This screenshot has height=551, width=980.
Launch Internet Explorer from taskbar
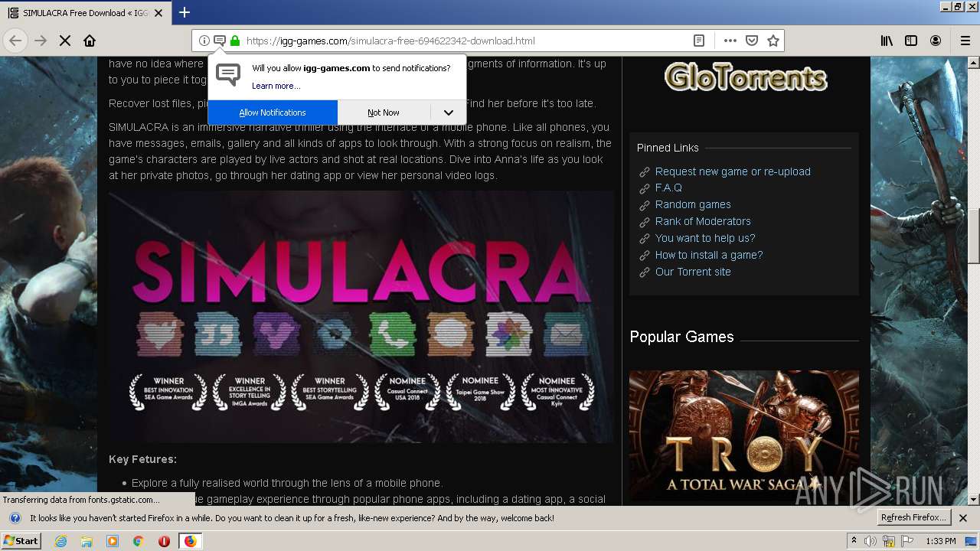pyautogui.click(x=60, y=541)
